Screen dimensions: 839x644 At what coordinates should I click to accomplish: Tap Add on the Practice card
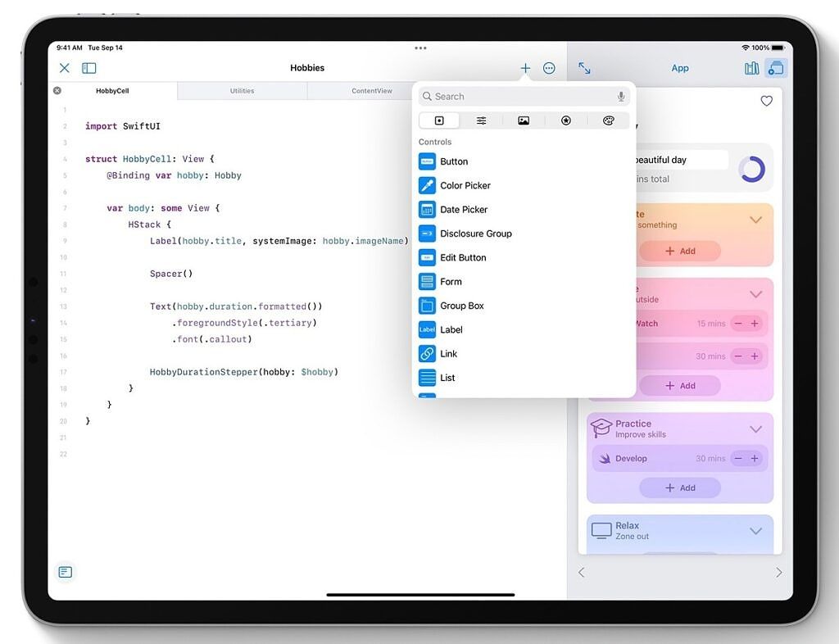coord(680,488)
